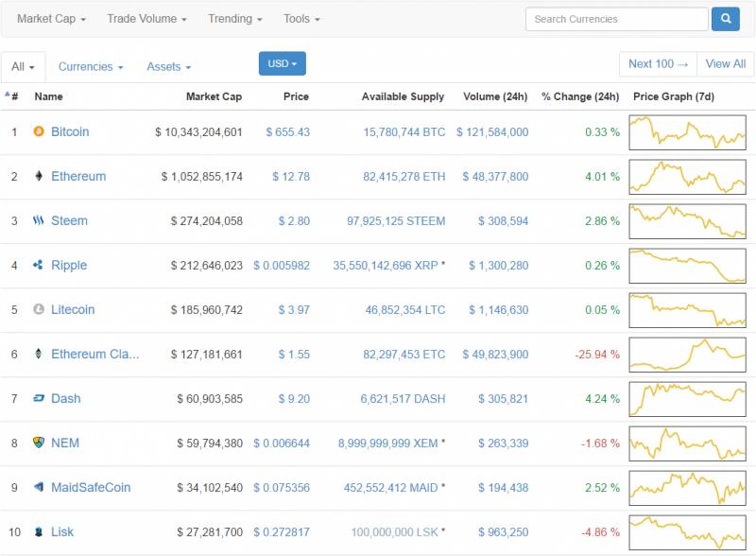The height and width of the screenshot is (556, 756).
Task: Click MaidSafeCoin volume $ 194,438
Action: click(x=503, y=487)
